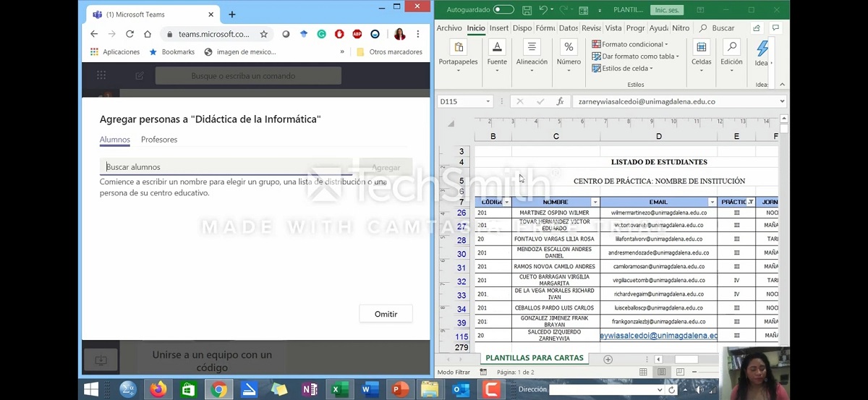Viewport: 868px width, 400px height.
Task: Open the PRÁCTICA column filter button
Action: point(750,202)
